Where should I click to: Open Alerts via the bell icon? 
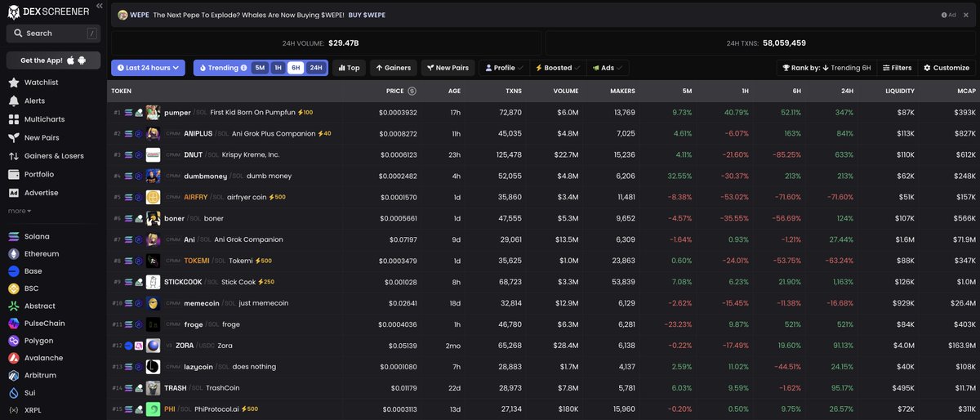click(x=14, y=101)
